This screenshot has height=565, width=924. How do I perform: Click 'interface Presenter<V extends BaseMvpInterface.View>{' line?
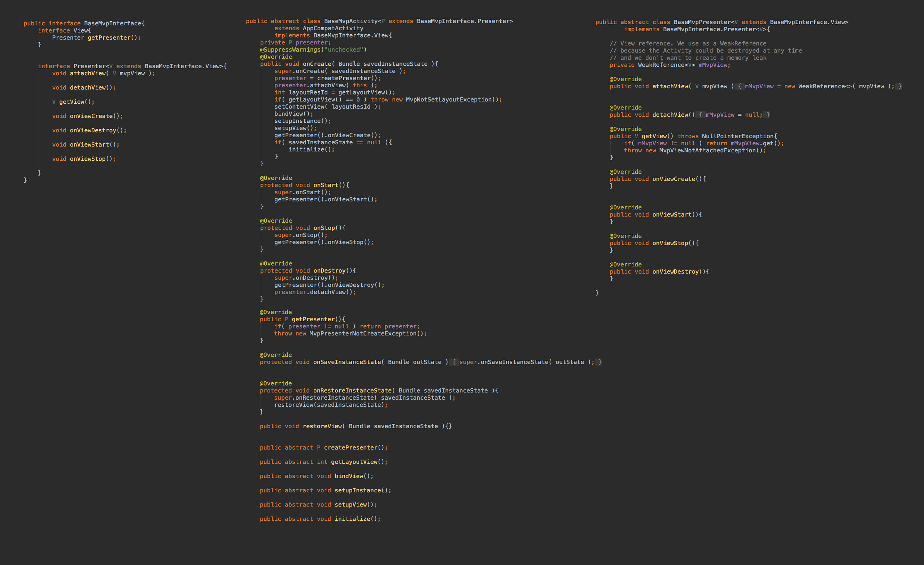point(132,66)
